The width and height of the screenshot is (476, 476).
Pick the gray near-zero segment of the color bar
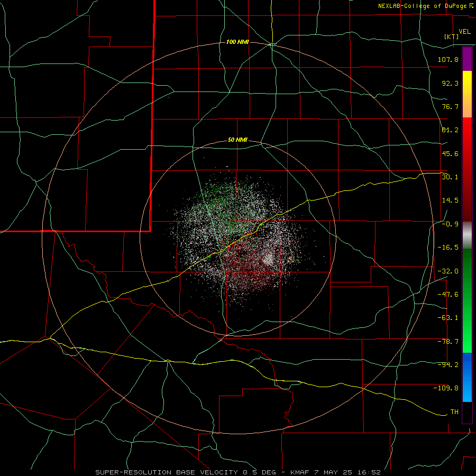click(467, 235)
